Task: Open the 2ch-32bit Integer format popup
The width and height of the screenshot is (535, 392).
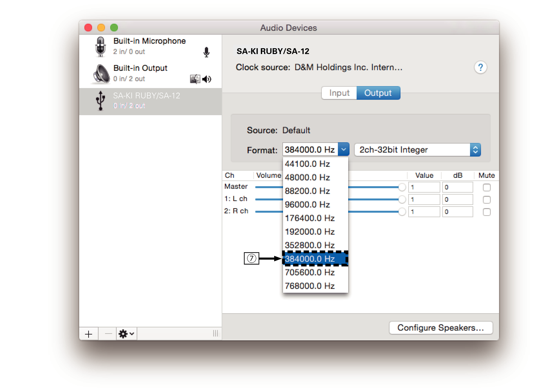Action: (417, 150)
